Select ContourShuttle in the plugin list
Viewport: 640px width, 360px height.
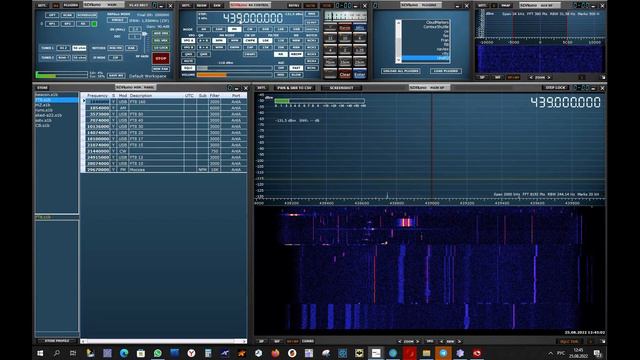click(x=436, y=27)
